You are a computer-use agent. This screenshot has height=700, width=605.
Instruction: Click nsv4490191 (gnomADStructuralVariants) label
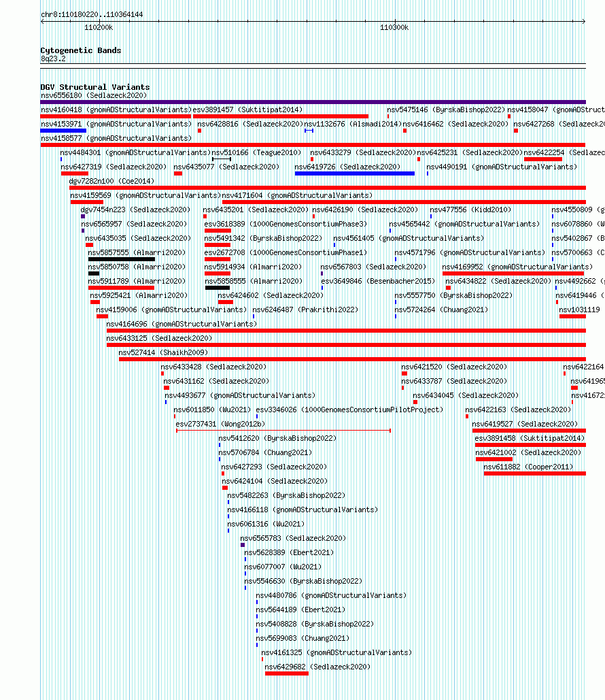(502, 167)
